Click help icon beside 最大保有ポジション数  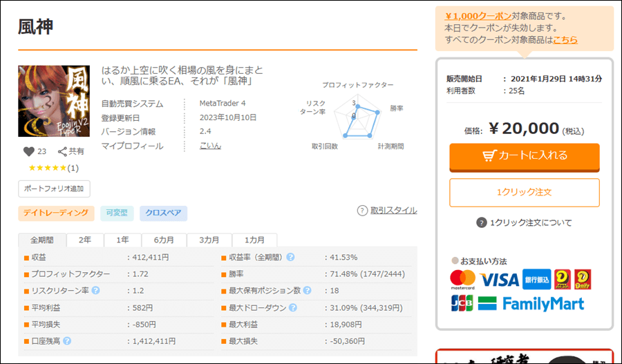pyautogui.click(x=307, y=291)
